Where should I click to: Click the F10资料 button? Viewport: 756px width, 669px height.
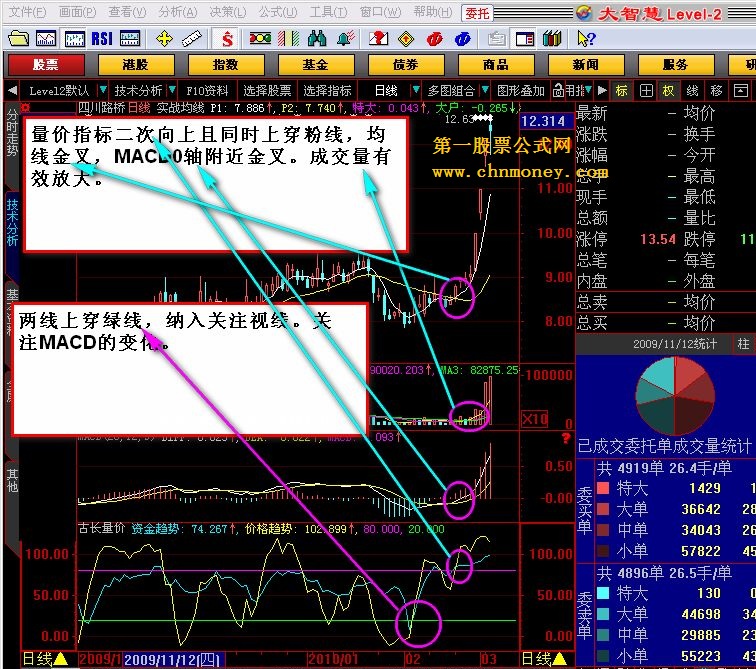point(207,90)
